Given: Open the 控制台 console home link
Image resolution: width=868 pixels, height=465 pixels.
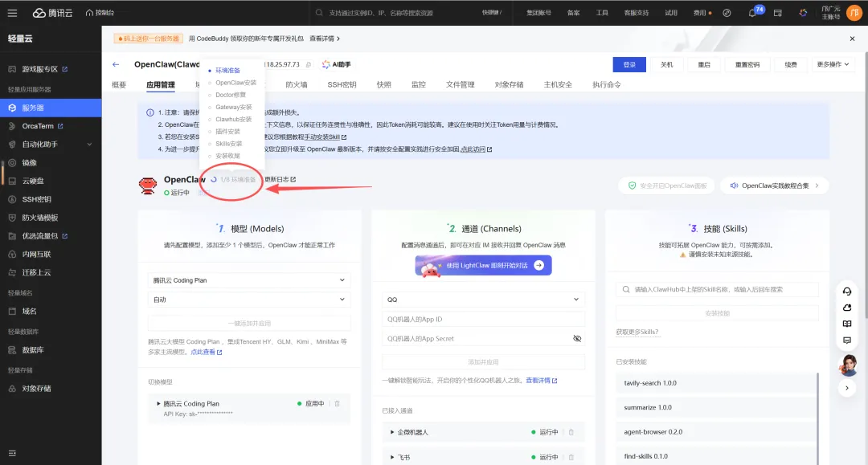Looking at the screenshot, I should point(100,13).
